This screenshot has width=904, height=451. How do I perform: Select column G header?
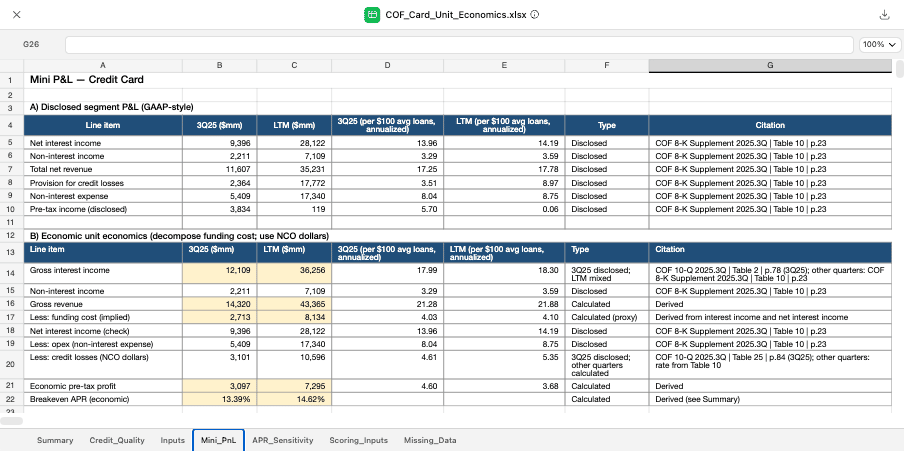pos(770,65)
